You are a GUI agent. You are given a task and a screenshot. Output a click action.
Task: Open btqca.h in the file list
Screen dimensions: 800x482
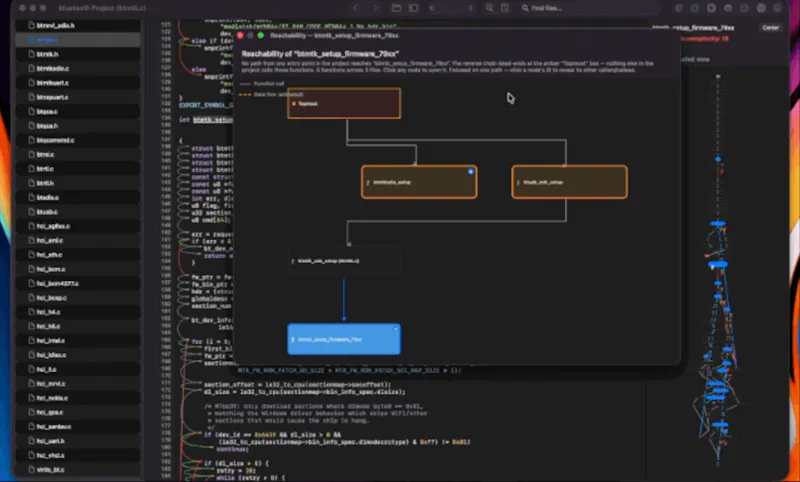(78, 125)
